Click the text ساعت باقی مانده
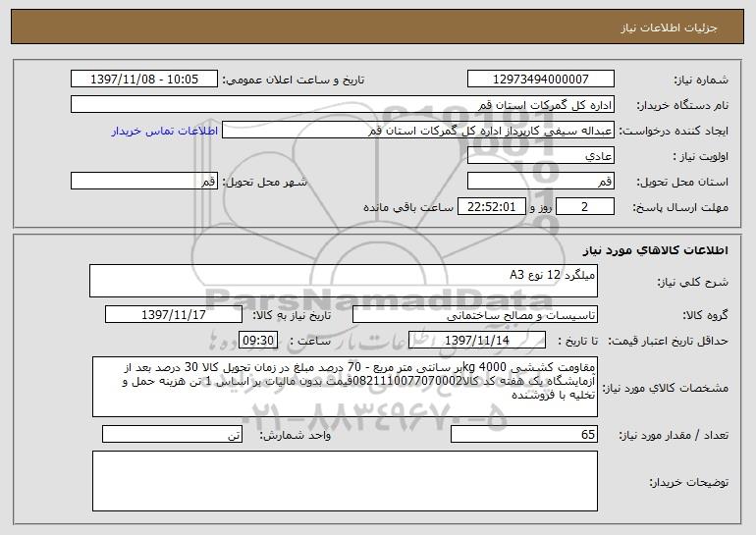This screenshot has width=756, height=535. [407, 207]
